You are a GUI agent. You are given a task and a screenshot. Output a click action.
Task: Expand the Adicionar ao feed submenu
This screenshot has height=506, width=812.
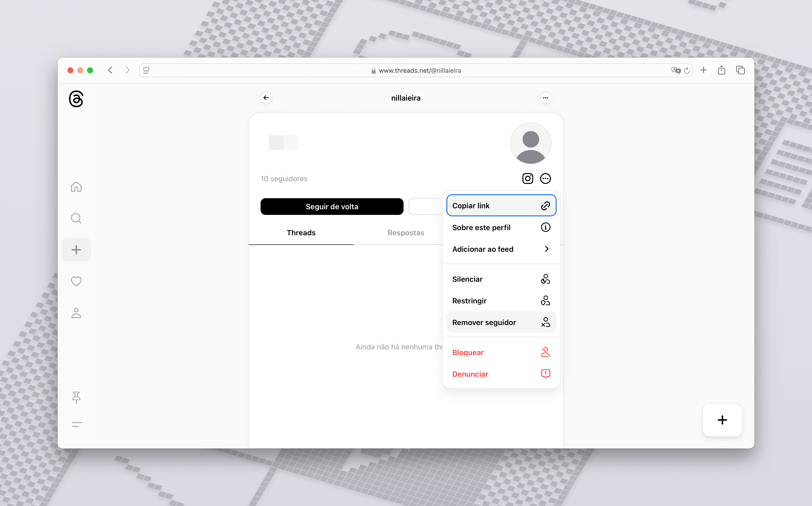tap(501, 249)
